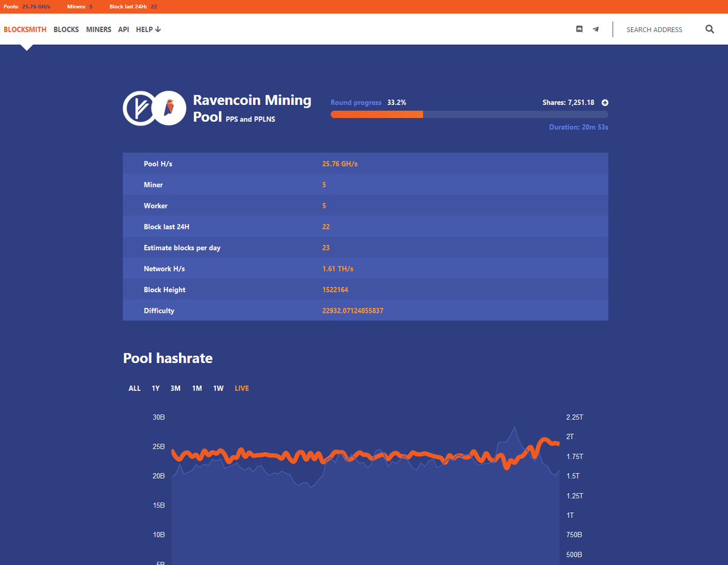Click the search magnifier icon
The width and height of the screenshot is (728, 565).
pos(709,28)
